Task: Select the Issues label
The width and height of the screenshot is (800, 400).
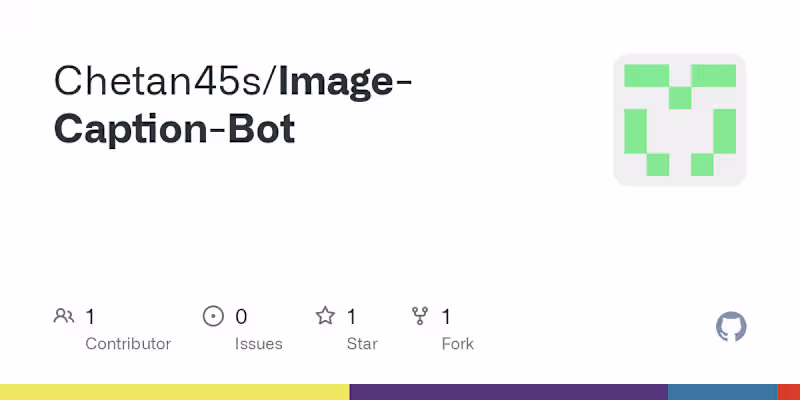Action: (259, 344)
